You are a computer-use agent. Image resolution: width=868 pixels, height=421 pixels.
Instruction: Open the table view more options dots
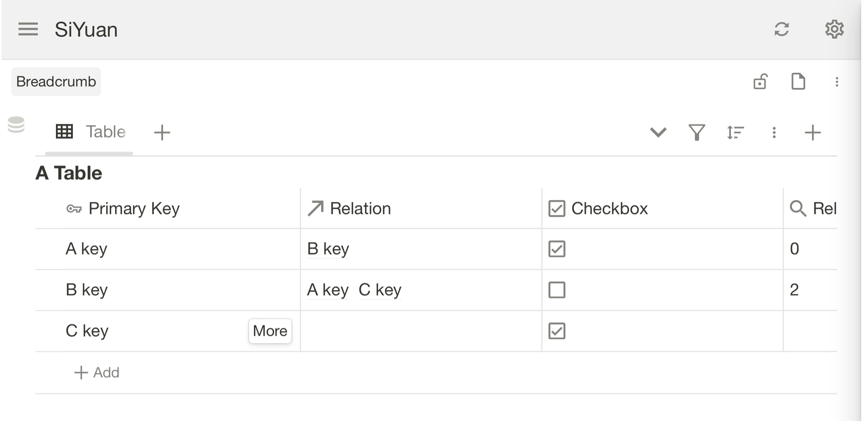pyautogui.click(x=774, y=132)
